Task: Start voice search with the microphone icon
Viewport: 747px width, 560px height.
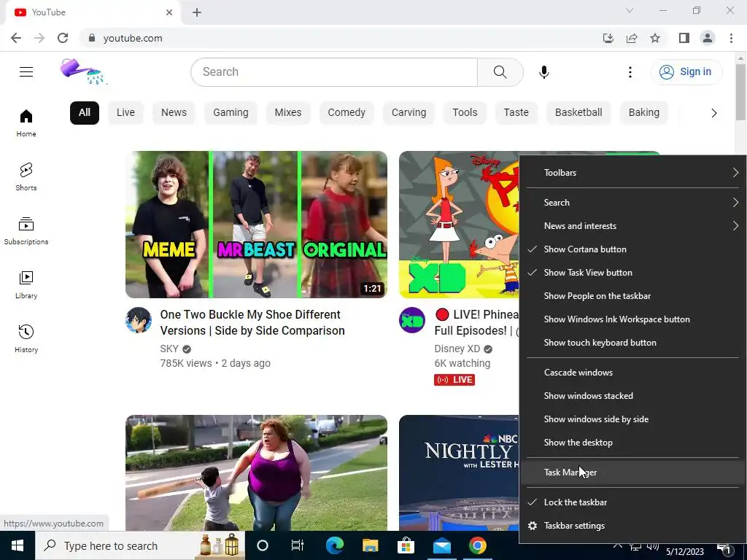Action: click(x=544, y=72)
